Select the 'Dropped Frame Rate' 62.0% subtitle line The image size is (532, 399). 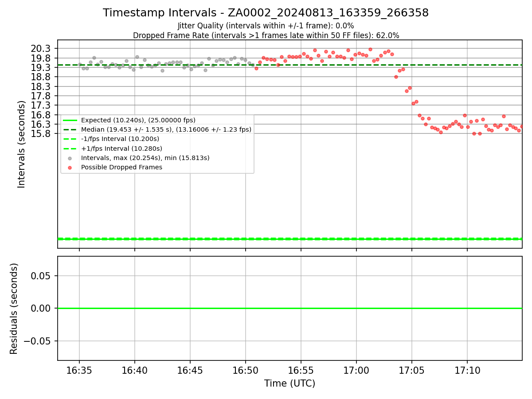coord(266,35)
